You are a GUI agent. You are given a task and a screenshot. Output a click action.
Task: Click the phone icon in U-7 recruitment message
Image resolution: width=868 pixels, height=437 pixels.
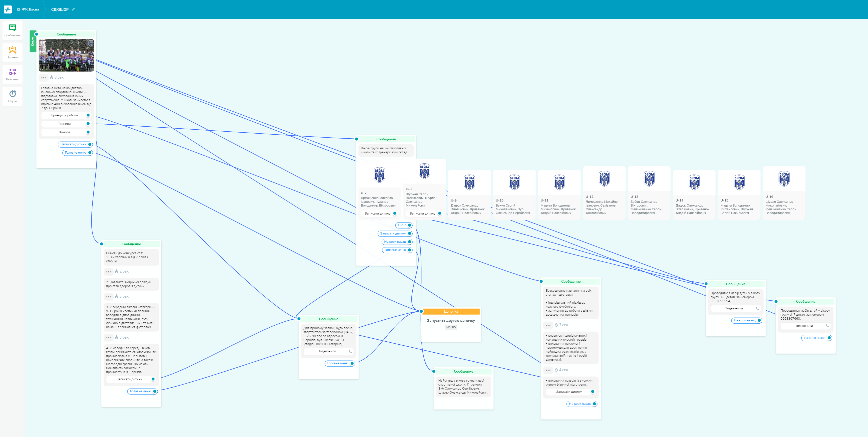(x=827, y=326)
